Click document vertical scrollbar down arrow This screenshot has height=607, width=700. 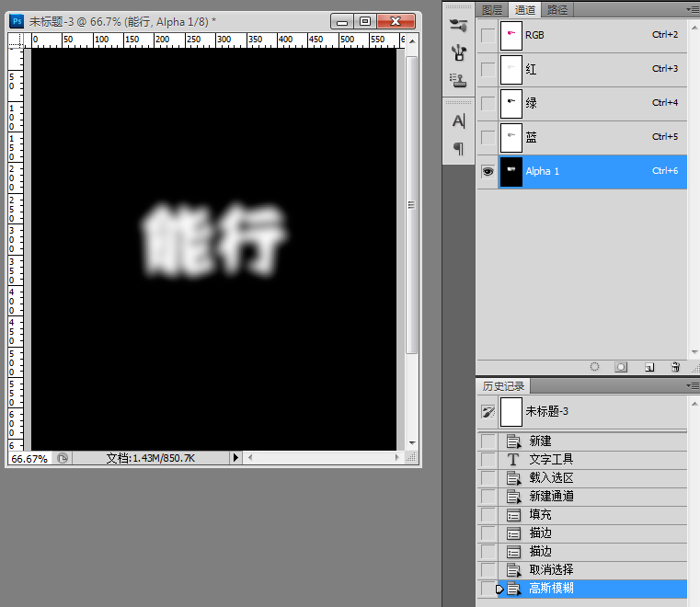(412, 443)
